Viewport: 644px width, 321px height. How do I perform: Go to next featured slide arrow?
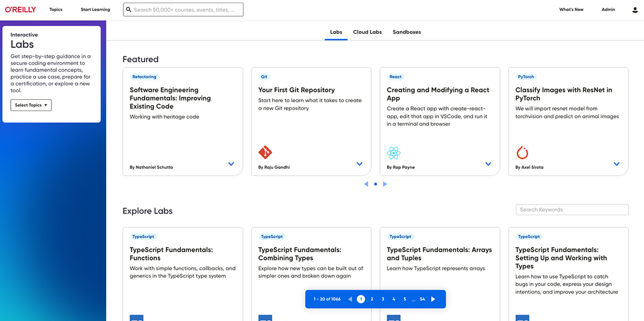pos(385,184)
